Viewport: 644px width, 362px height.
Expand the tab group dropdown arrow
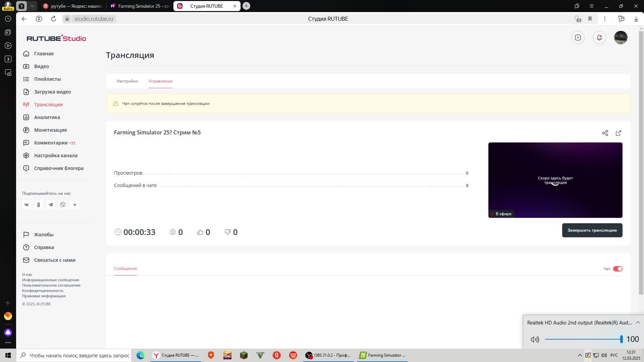point(32,6)
